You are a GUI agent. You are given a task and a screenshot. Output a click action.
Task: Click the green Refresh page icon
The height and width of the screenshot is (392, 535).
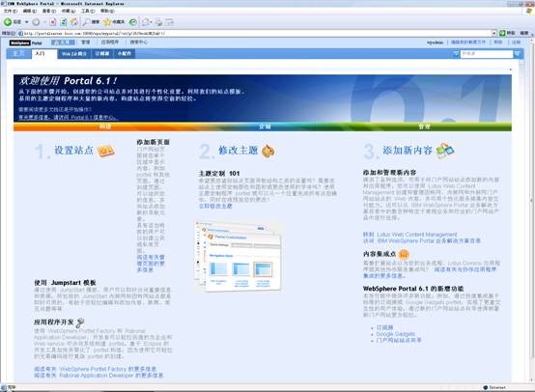pos(64,22)
